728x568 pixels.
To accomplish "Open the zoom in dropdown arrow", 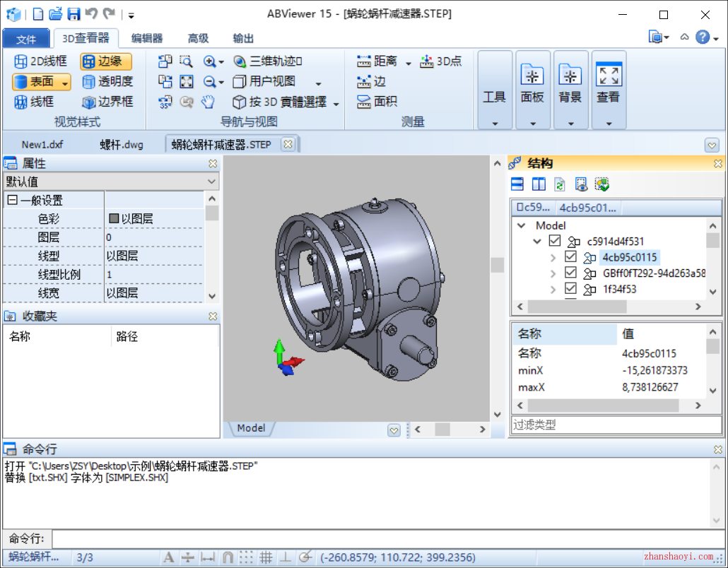I will 221,61.
